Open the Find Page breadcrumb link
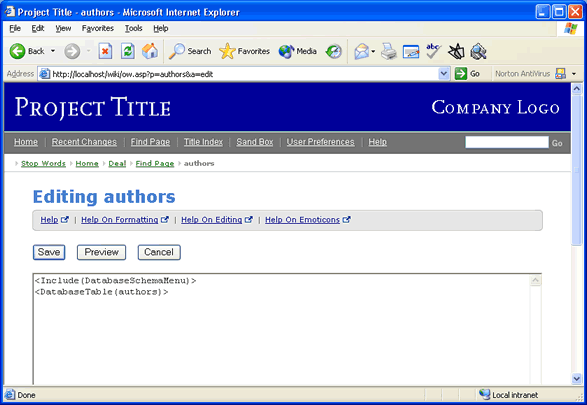The height and width of the screenshot is (405, 587). (155, 164)
